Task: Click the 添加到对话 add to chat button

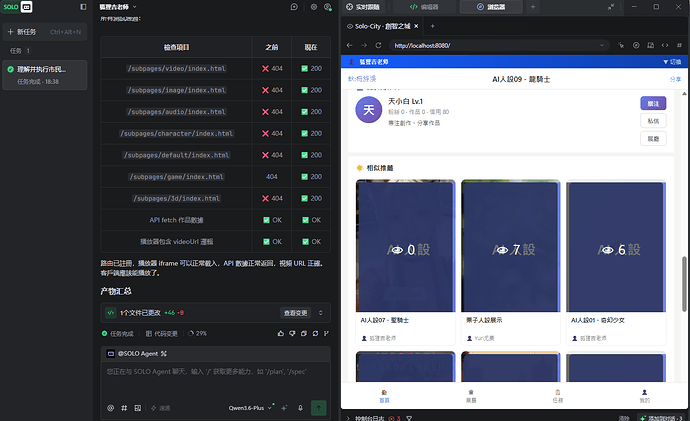Action: pyautogui.click(x=662, y=418)
